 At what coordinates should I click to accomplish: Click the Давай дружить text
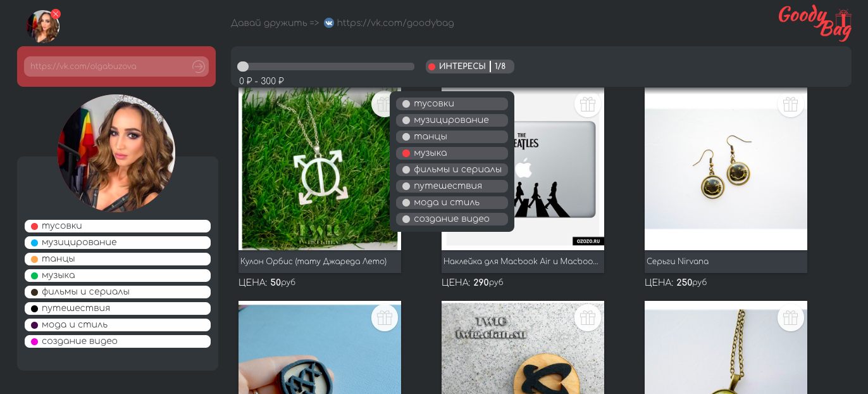pyautogui.click(x=275, y=23)
